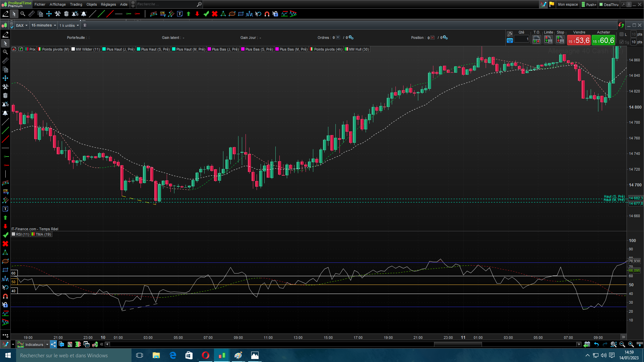Click the Limite order icon
This screenshot has width=644, height=362.
pos(548,40)
